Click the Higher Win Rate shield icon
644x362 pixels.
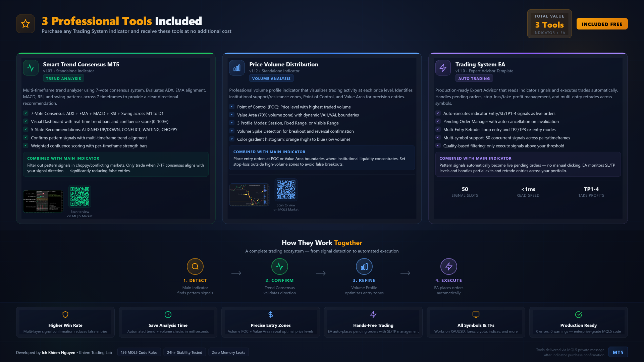(x=65, y=315)
